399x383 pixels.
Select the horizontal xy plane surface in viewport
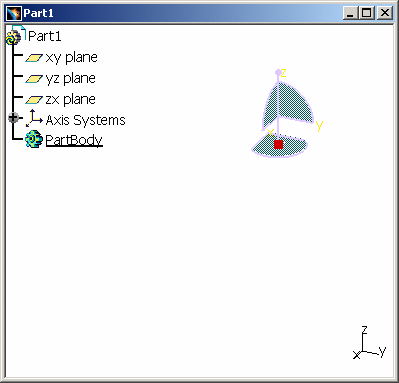pyautogui.click(x=279, y=146)
